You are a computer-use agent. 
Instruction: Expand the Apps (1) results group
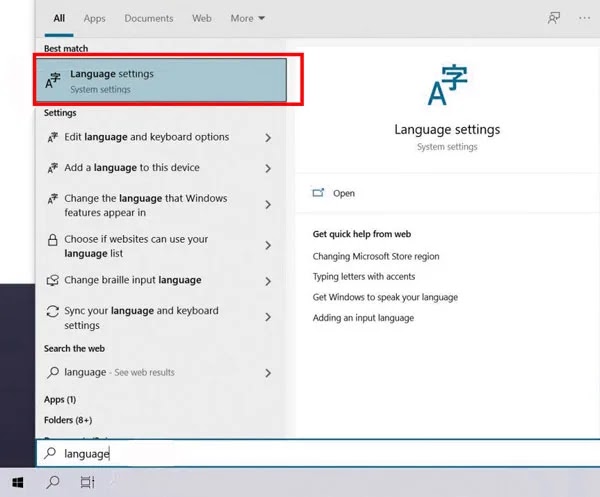tap(60, 399)
